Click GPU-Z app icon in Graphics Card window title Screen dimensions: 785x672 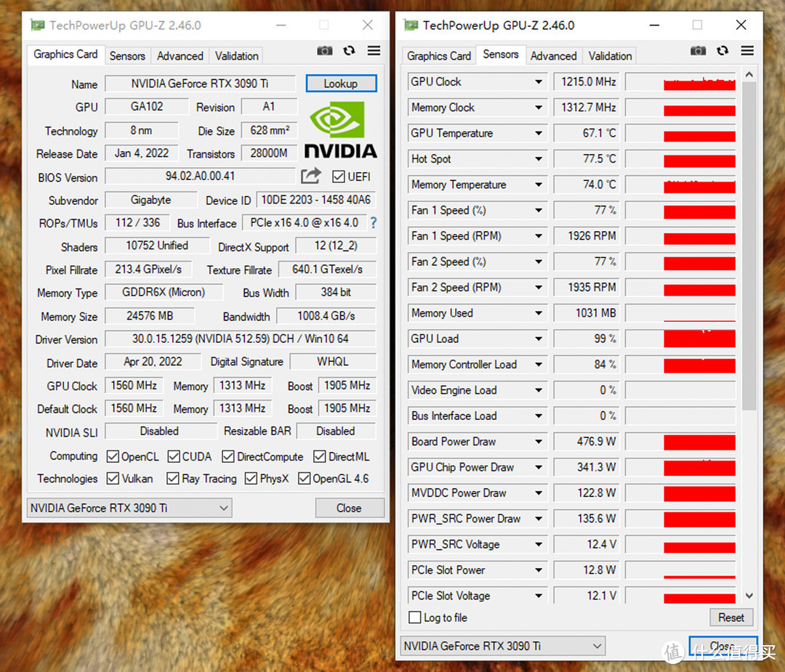(x=38, y=25)
